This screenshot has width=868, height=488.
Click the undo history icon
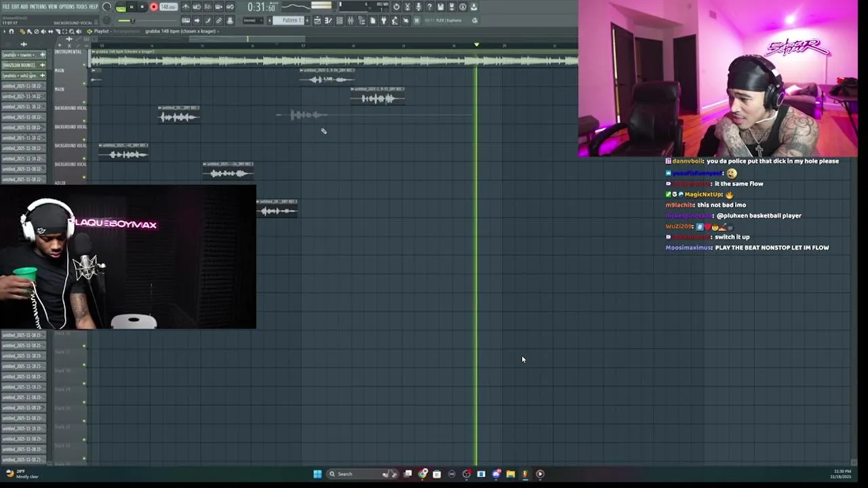tap(397, 7)
